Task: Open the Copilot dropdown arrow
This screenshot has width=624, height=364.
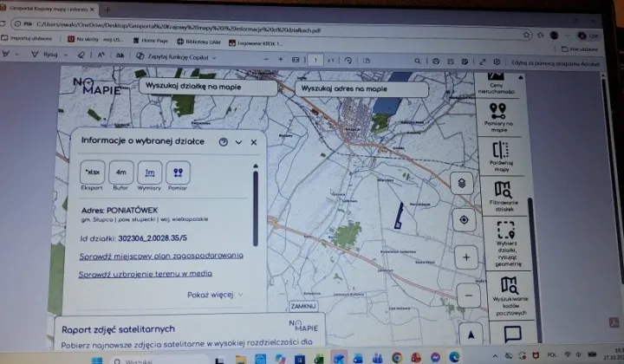Action: tap(214, 58)
